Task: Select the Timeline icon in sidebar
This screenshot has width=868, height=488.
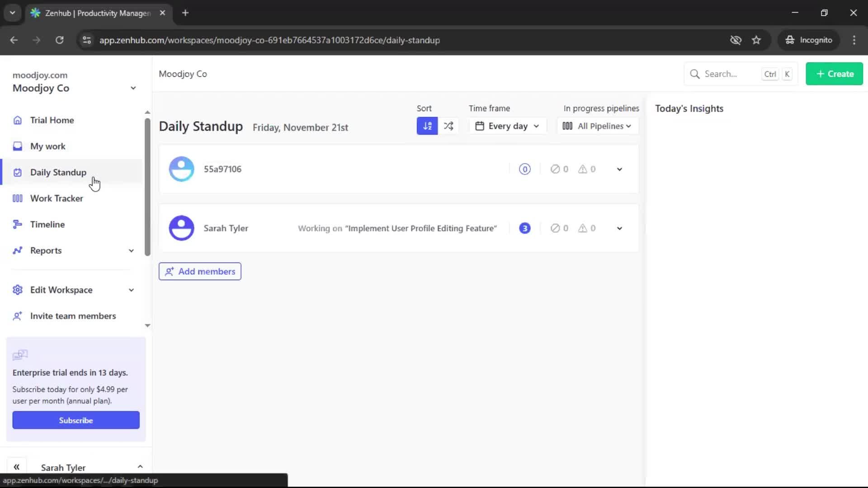Action: pos(17,224)
